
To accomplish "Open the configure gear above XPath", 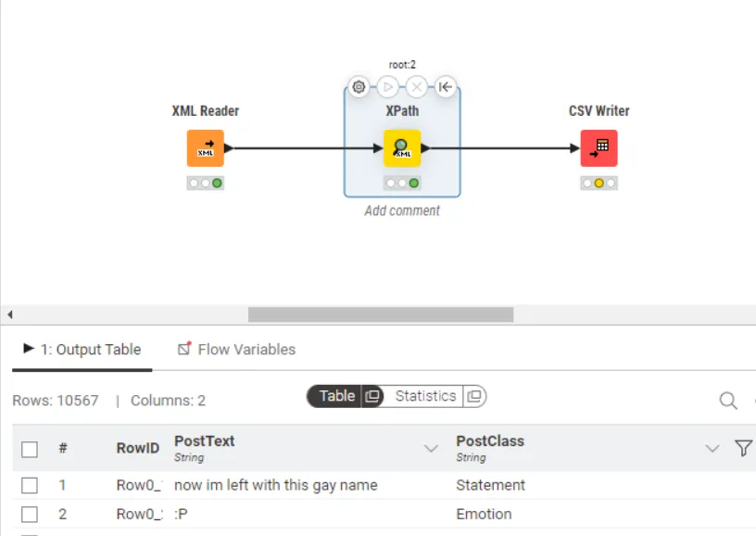I will [x=359, y=86].
